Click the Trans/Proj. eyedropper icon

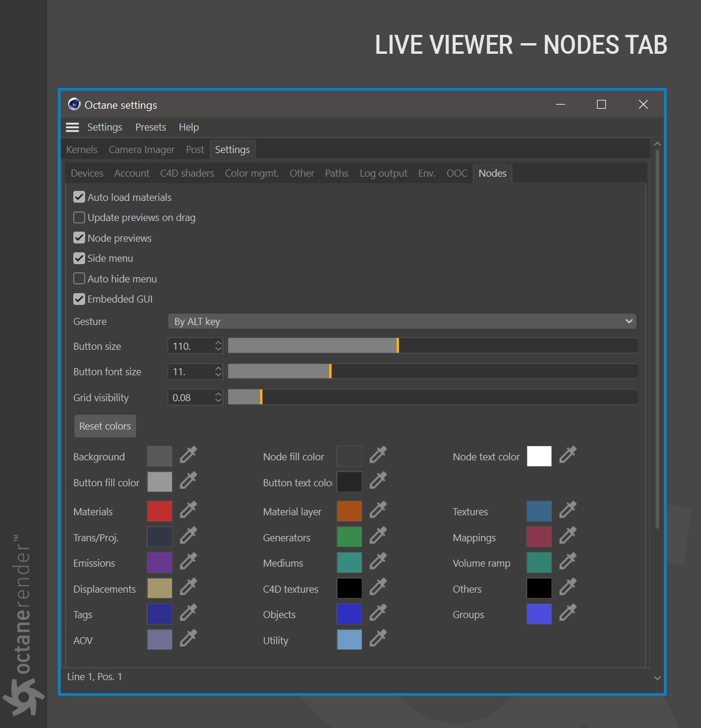point(188,536)
